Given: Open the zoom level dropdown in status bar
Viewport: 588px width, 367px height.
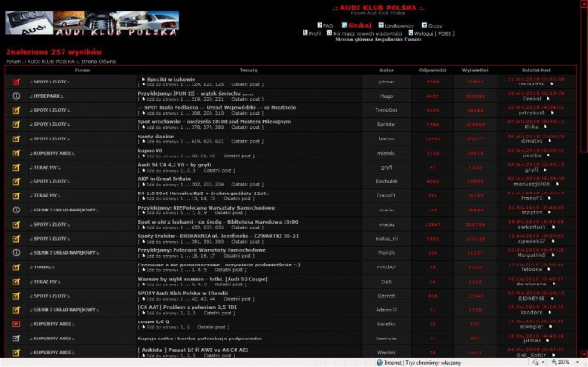Looking at the screenshot, I should [577, 362].
